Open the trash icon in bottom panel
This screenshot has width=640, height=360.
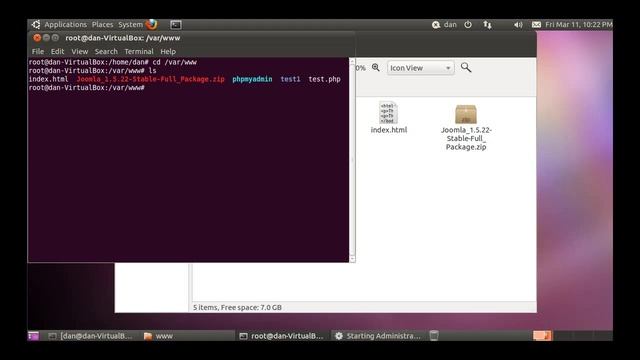434,336
